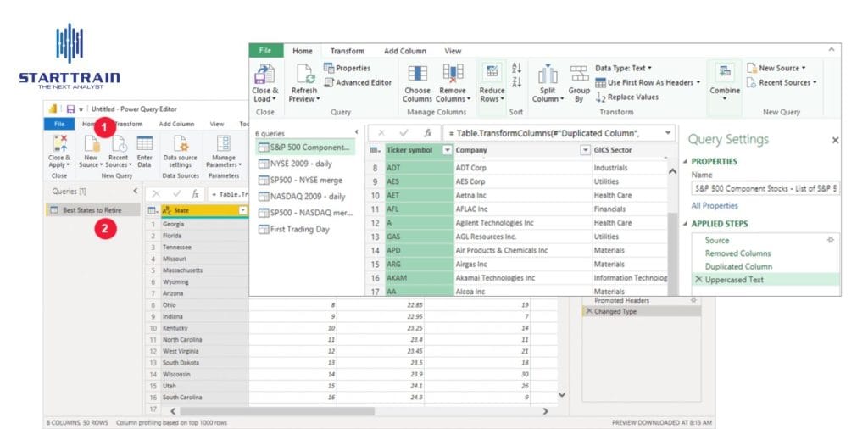Cancel the formula edit with the X icon
Image resolution: width=868 pixels, height=429 pixels.
tap(381, 133)
